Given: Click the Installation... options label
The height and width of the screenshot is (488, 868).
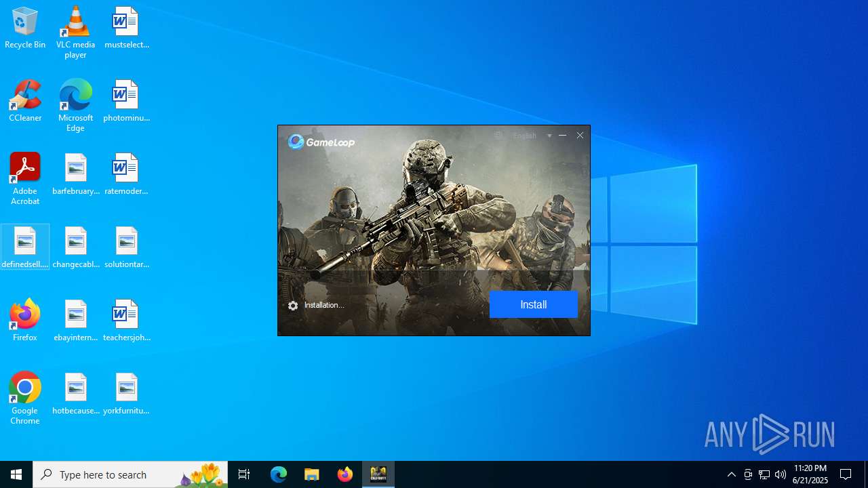Looking at the screenshot, I should [324, 305].
